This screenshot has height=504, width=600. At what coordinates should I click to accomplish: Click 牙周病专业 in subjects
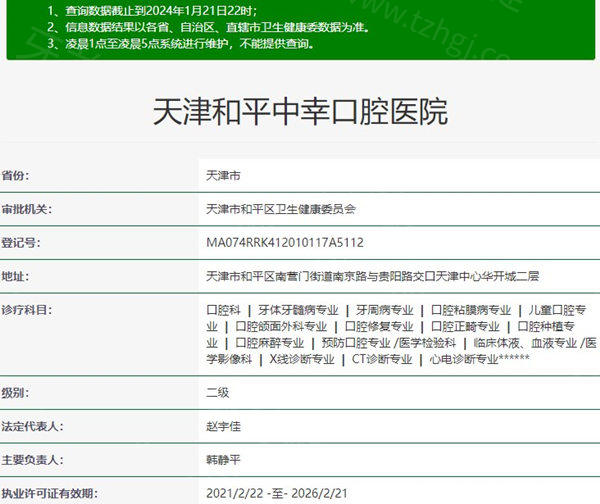click(x=385, y=310)
